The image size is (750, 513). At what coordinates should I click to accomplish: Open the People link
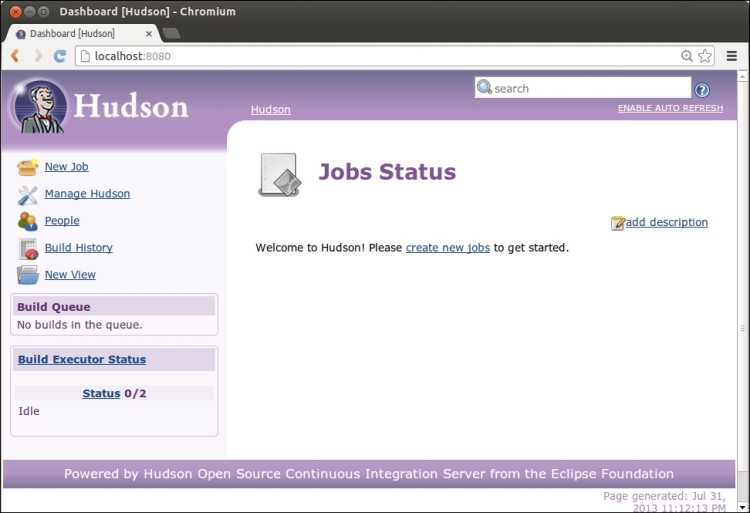(x=62, y=220)
